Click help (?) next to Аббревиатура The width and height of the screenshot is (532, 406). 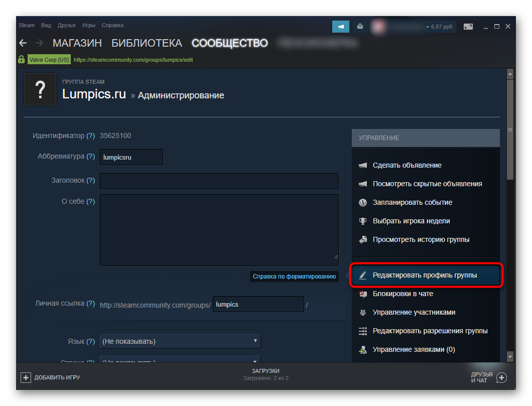(90, 157)
